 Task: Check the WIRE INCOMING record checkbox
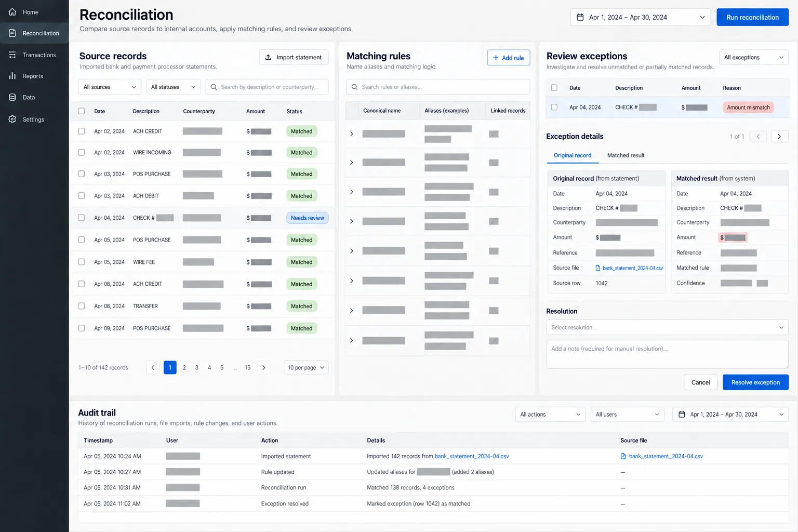pos(82,152)
